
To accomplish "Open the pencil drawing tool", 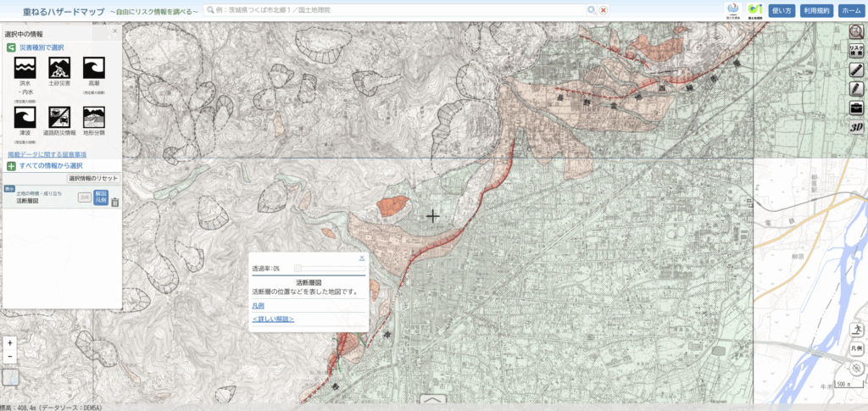I will click(856, 88).
